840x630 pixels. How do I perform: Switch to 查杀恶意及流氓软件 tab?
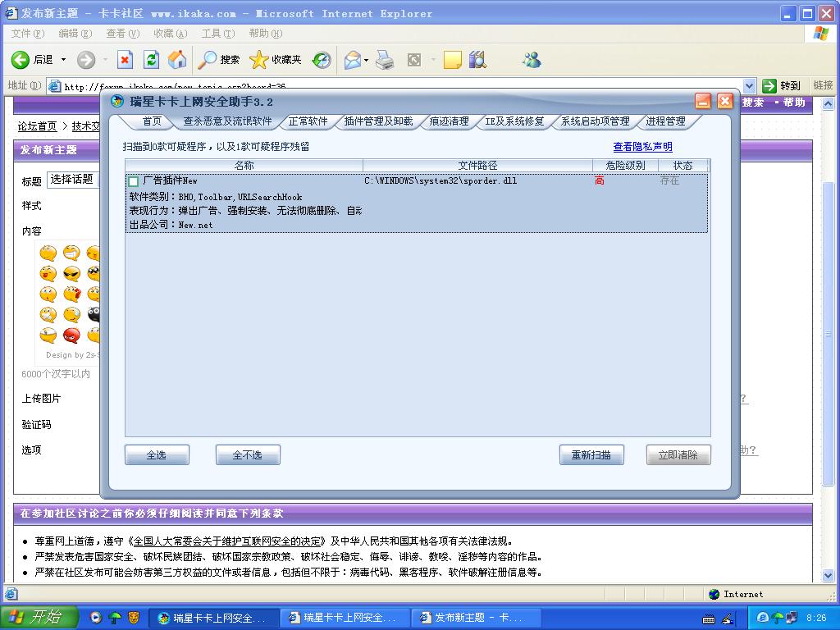(227, 121)
